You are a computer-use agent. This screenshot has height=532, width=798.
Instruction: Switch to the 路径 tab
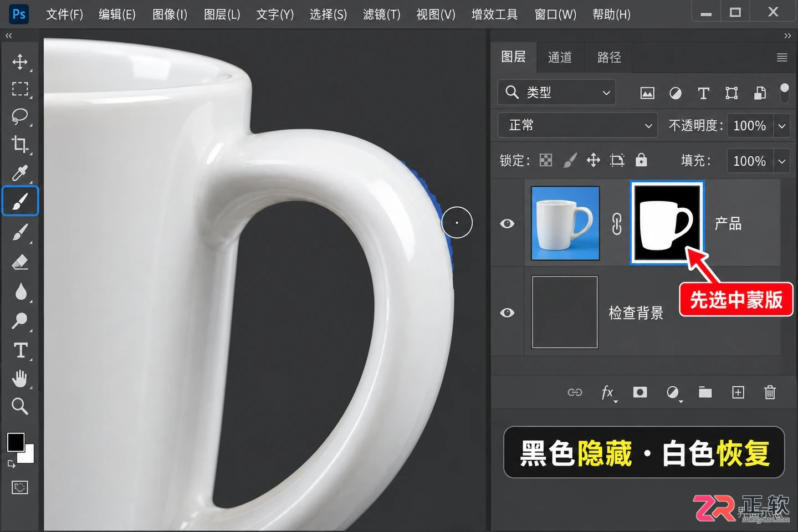coord(609,58)
